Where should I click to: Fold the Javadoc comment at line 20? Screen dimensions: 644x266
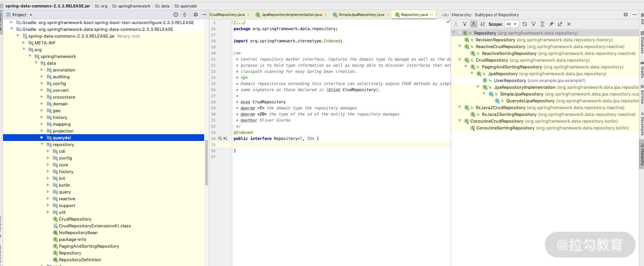pyautogui.click(x=232, y=53)
